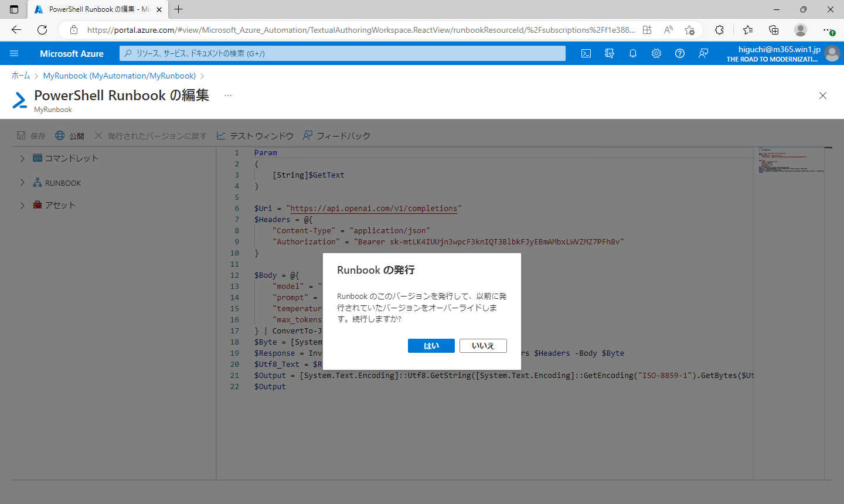Click [String]$GetText on line 3
This screenshot has height=504, width=844.
[308, 175]
